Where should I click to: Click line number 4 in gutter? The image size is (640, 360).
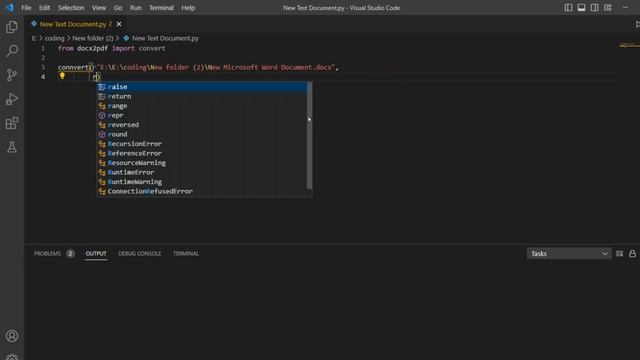43,77
